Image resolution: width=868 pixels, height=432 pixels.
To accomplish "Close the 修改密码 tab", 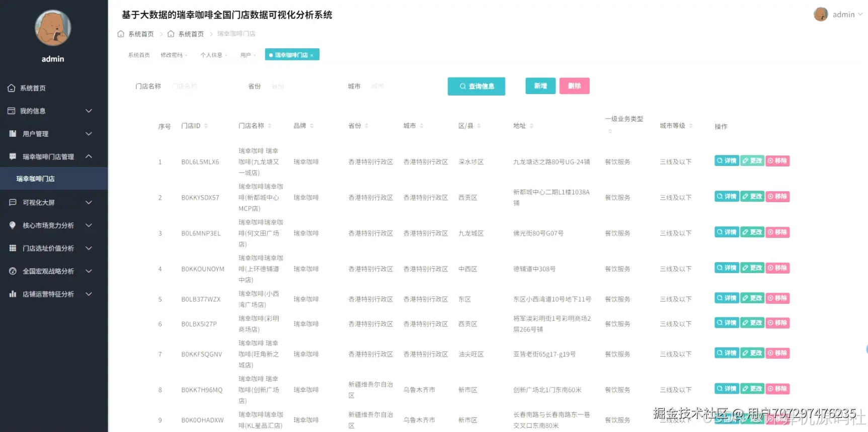I will (x=186, y=55).
